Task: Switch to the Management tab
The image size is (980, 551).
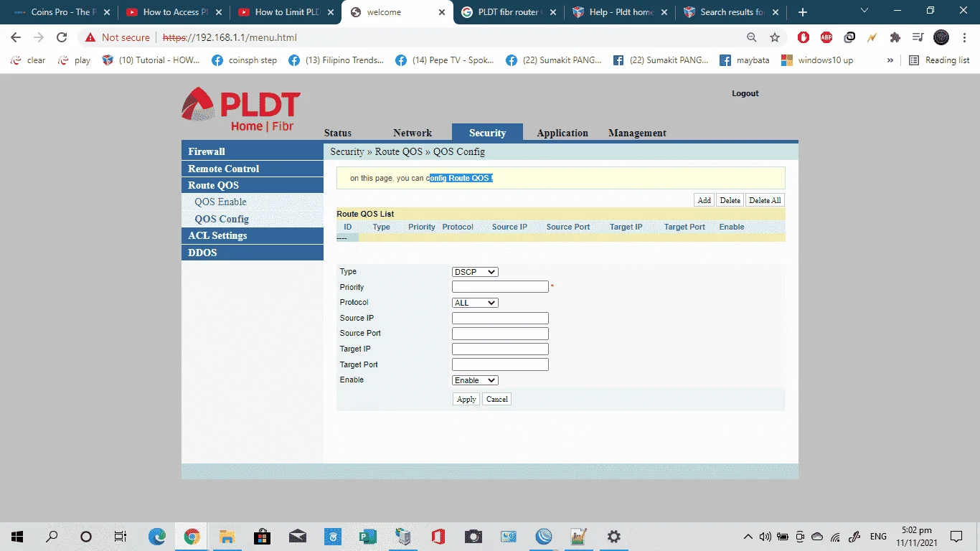Action: [637, 133]
